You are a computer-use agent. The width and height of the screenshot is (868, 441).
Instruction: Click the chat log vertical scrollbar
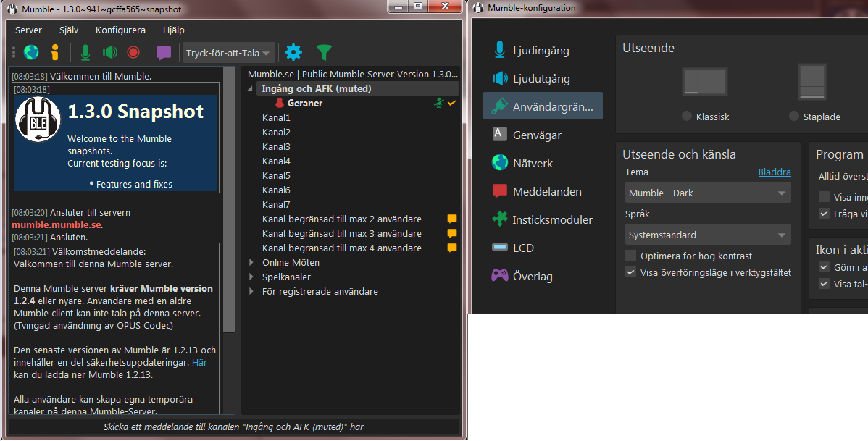tap(229, 199)
